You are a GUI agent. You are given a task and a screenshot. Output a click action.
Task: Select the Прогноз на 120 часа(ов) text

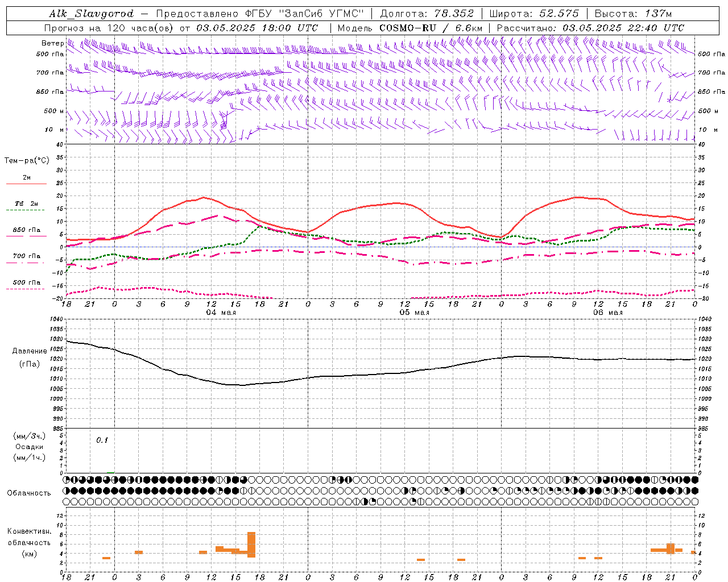point(110,28)
